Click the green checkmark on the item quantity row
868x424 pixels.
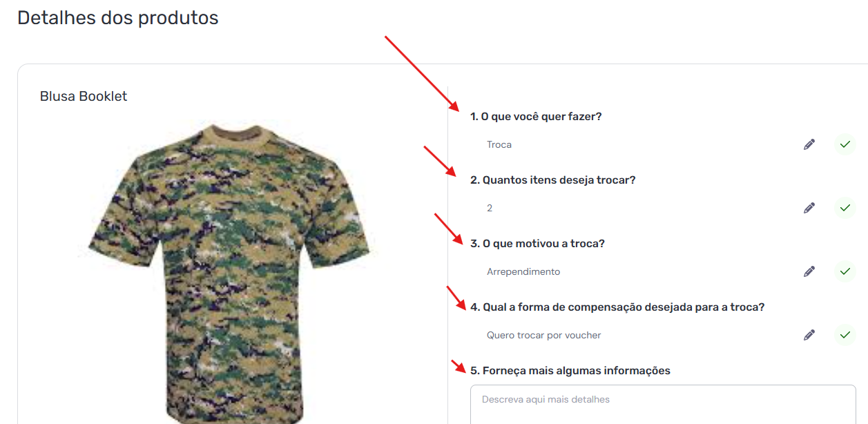[x=845, y=208]
